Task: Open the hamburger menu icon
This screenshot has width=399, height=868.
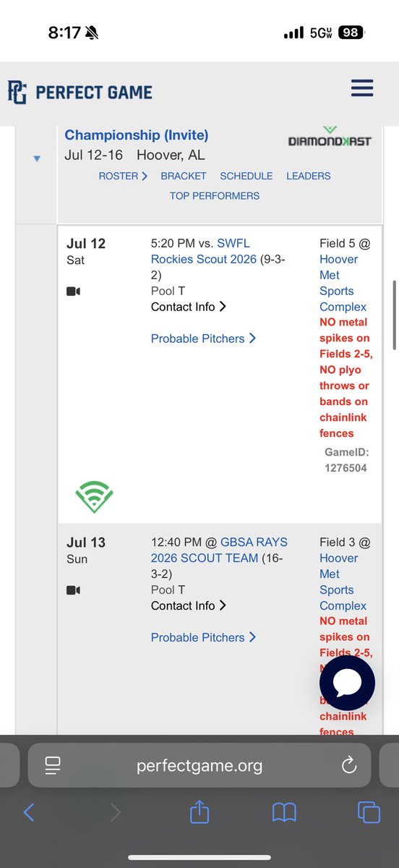Action: point(361,88)
